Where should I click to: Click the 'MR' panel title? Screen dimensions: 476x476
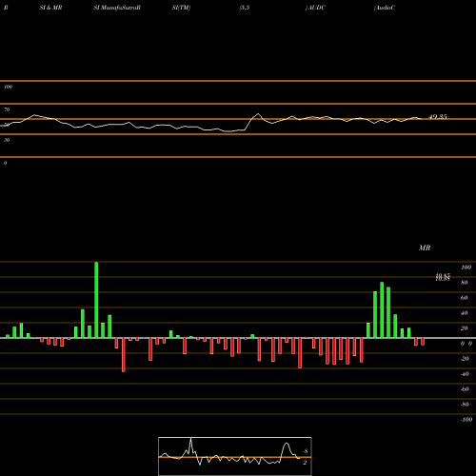coord(425,248)
